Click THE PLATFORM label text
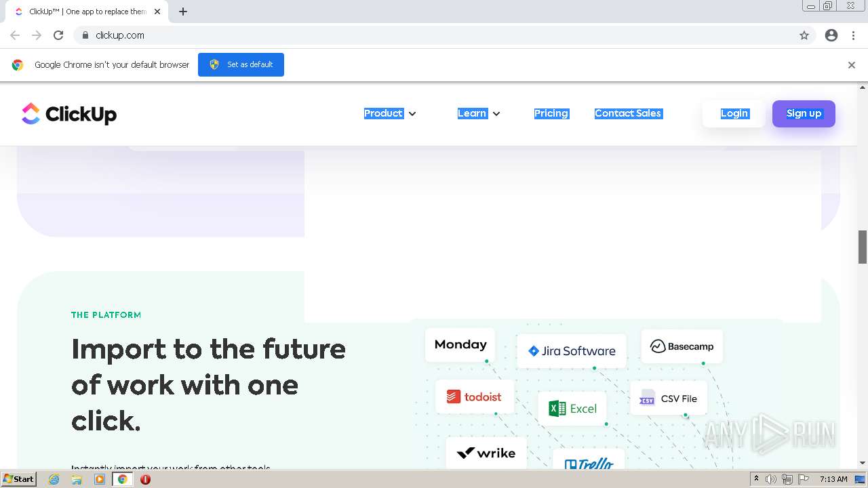This screenshot has width=868, height=488. click(x=106, y=315)
